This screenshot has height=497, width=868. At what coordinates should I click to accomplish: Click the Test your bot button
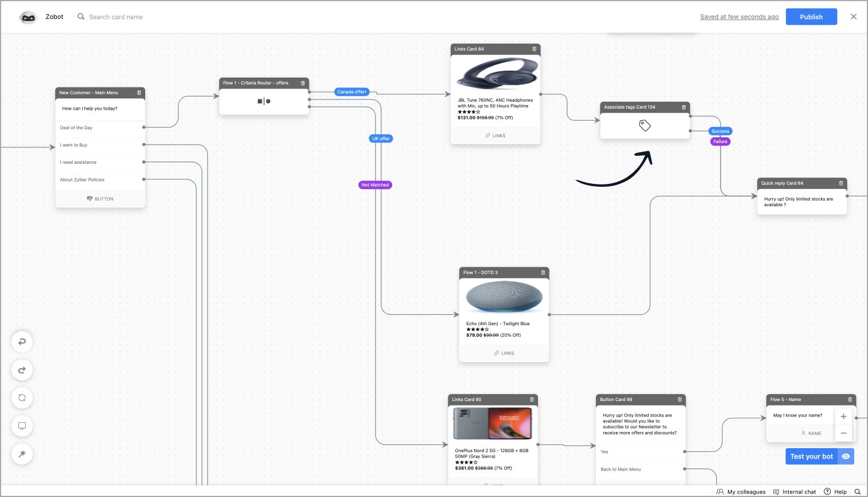(x=811, y=456)
